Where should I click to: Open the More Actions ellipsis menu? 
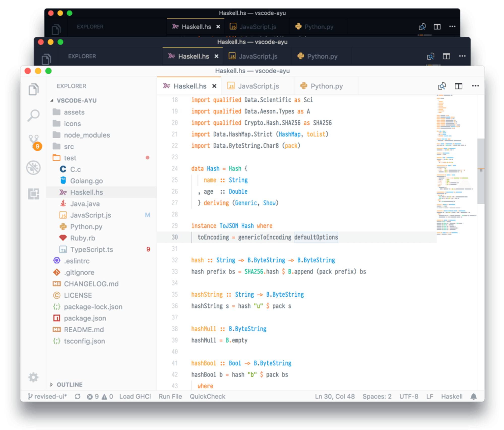[475, 86]
